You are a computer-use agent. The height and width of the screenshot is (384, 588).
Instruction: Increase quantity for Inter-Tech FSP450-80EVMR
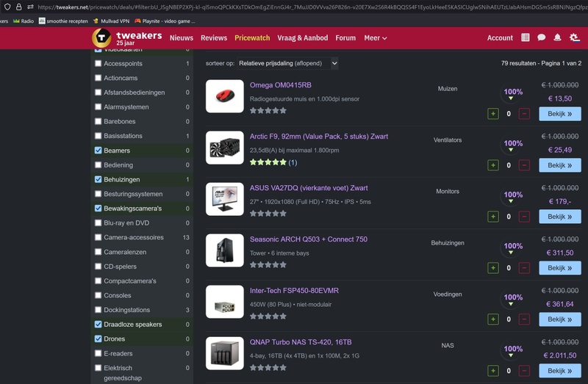(493, 319)
